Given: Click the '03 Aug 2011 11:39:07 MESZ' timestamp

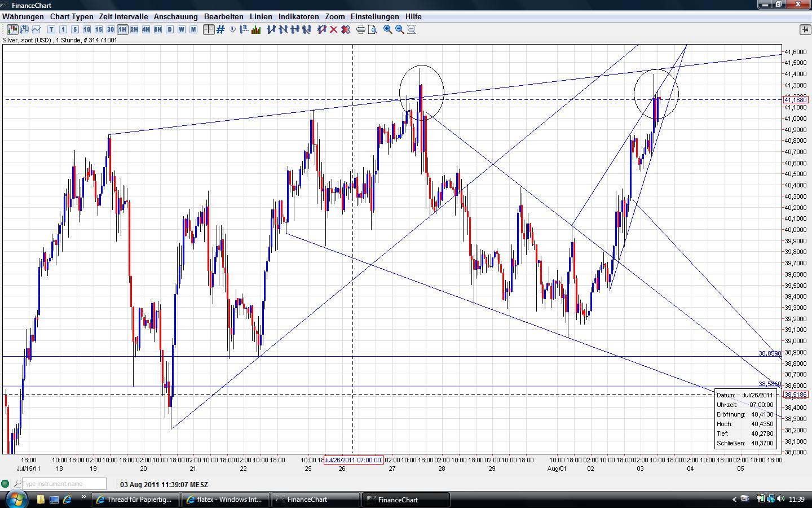Looking at the screenshot, I should pos(164,484).
